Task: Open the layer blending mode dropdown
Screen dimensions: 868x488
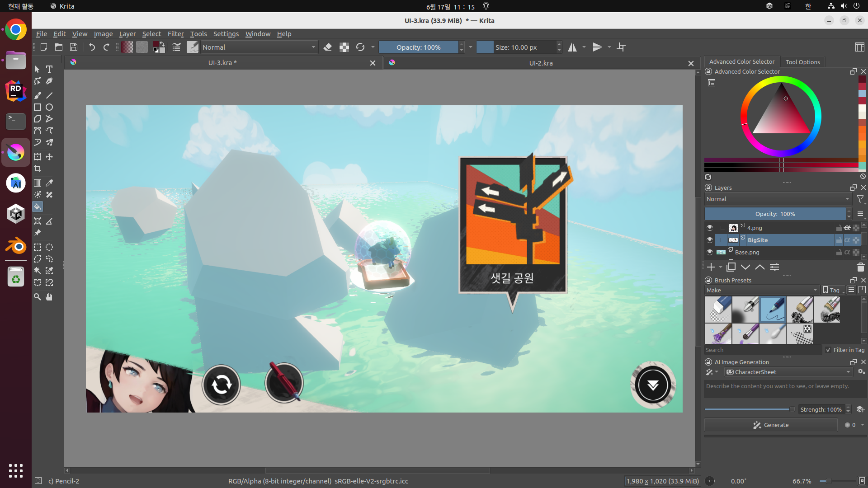Action: [x=778, y=199]
